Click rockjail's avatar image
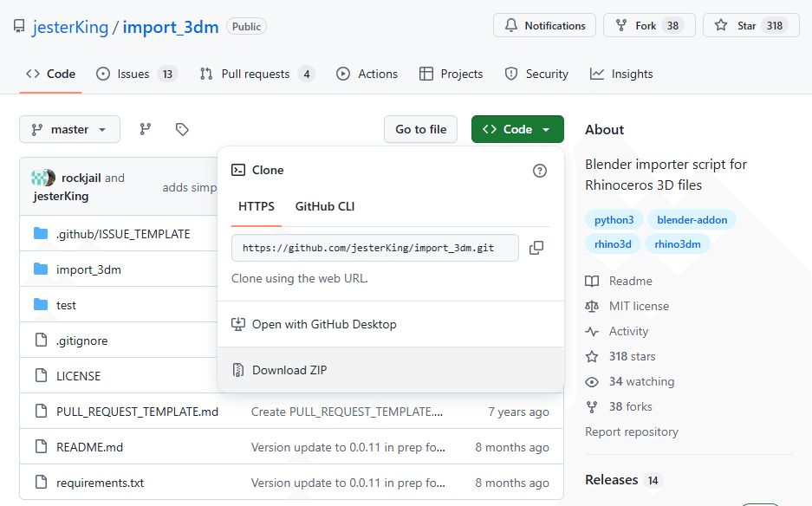The width and height of the screenshot is (812, 506). coord(43,178)
